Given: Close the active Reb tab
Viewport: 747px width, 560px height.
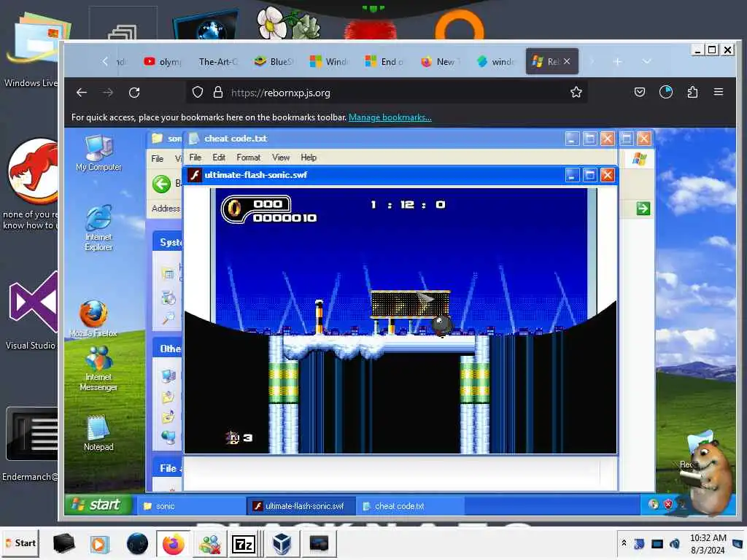Looking at the screenshot, I should (x=567, y=61).
